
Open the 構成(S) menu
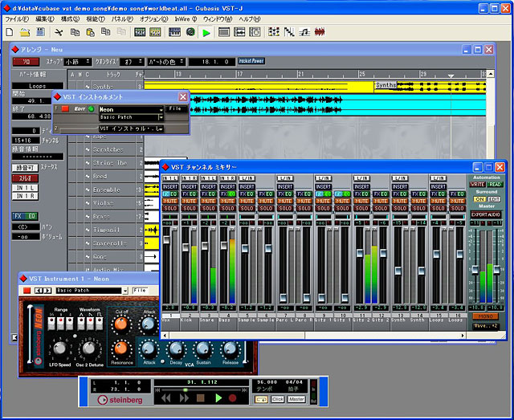pyautogui.click(x=70, y=19)
